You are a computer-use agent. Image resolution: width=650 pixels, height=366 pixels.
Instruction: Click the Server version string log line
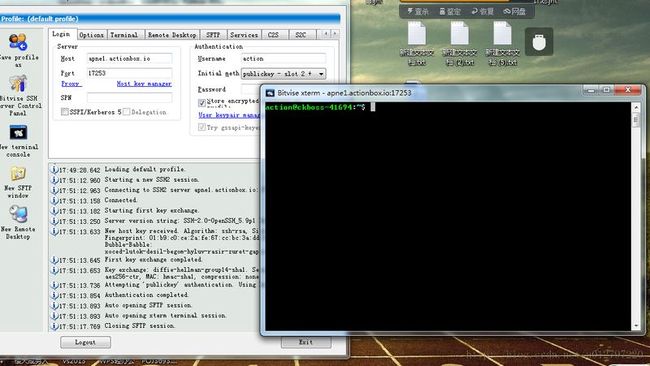point(181,221)
